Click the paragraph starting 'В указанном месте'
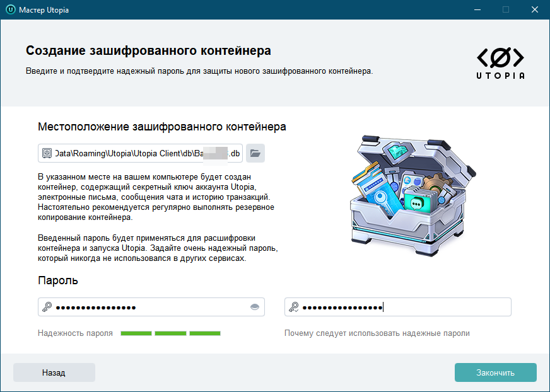The height and width of the screenshot is (392, 550). 156,197
